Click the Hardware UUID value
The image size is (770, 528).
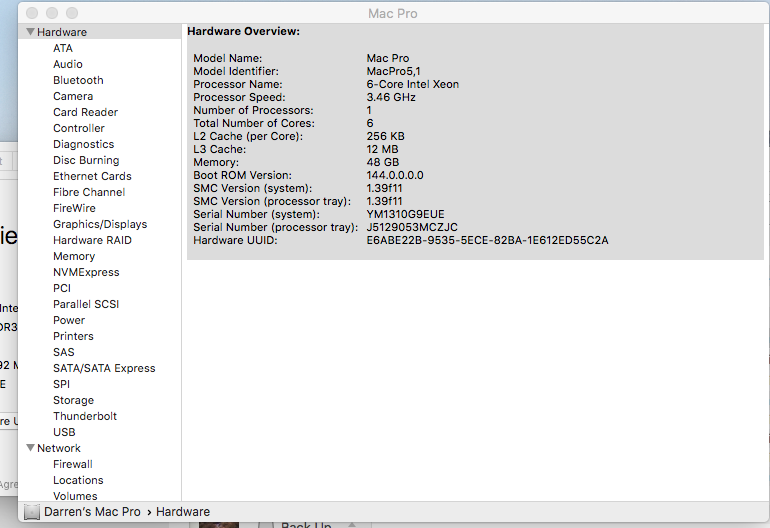click(x=487, y=240)
